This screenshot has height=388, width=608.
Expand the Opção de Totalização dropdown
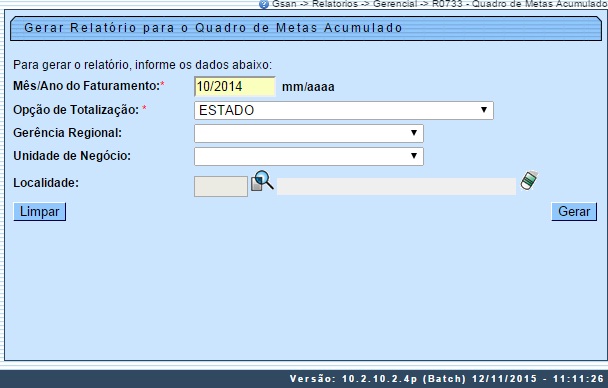(344, 110)
